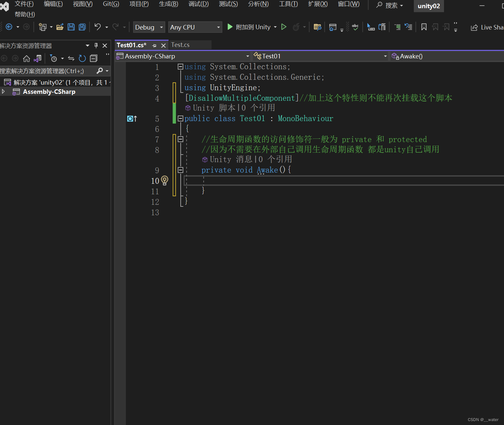
Task: Open Find in Files from the toolbar
Action: click(317, 27)
